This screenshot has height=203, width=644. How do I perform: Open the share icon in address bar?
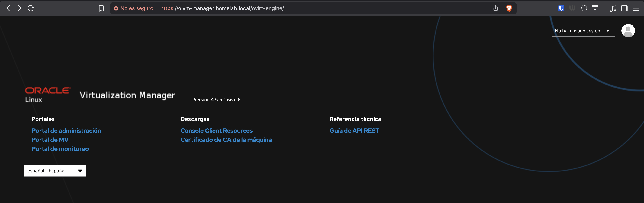click(495, 8)
